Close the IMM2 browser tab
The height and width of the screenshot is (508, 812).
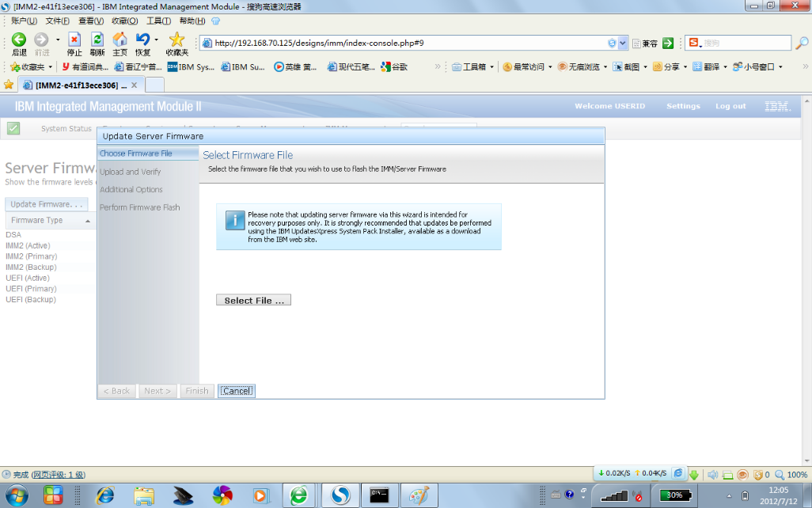[x=134, y=85]
